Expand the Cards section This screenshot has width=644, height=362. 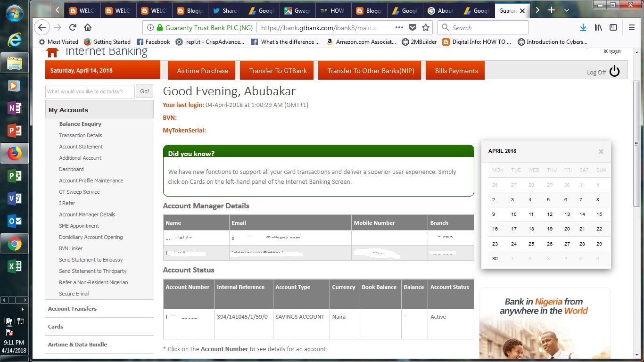pyautogui.click(x=56, y=327)
